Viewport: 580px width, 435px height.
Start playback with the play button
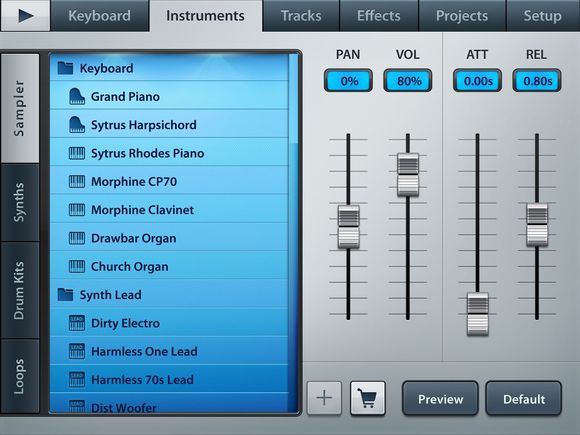pos(25,15)
